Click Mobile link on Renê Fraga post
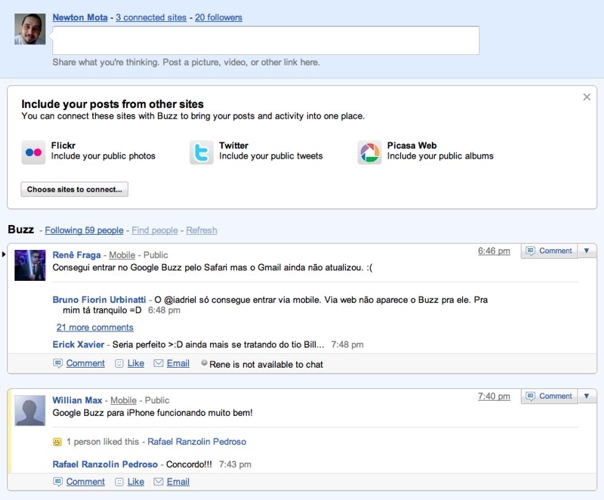Screen dimensions: 604x500 click(x=122, y=255)
